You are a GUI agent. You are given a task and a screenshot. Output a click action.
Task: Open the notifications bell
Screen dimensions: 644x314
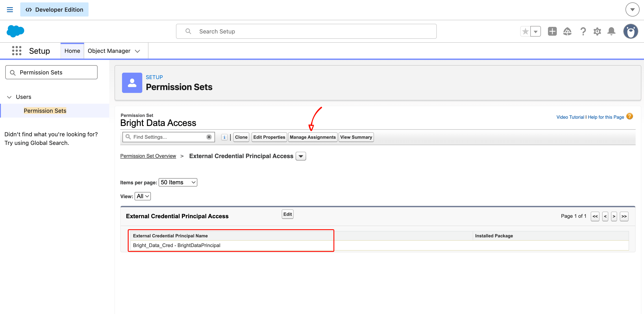pos(611,31)
